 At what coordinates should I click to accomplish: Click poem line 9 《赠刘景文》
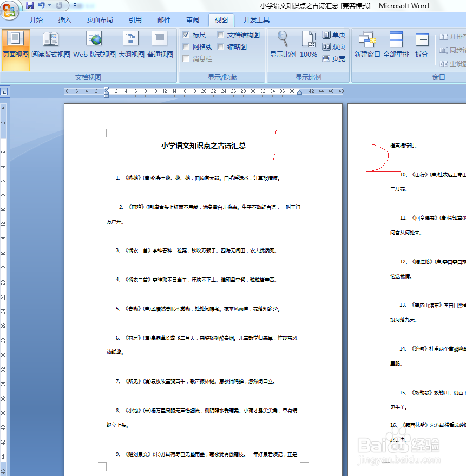[x=207, y=454]
